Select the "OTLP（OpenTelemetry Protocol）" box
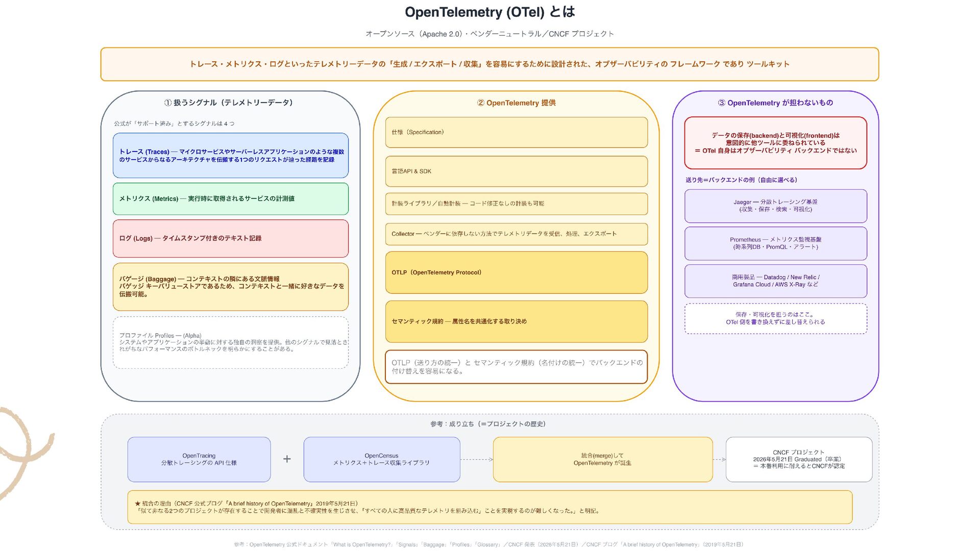This screenshot has width=980, height=551. click(516, 272)
